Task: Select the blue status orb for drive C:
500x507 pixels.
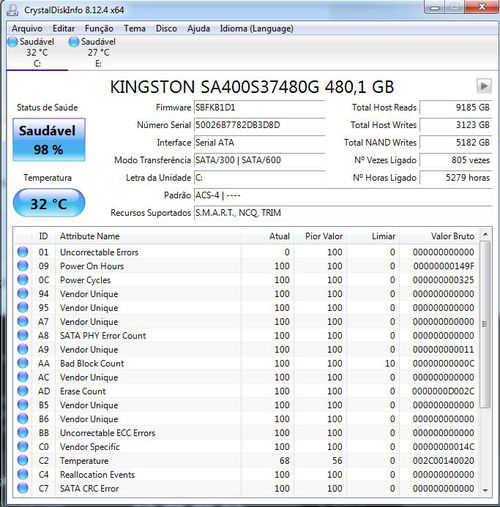Action: pyautogui.click(x=13, y=42)
